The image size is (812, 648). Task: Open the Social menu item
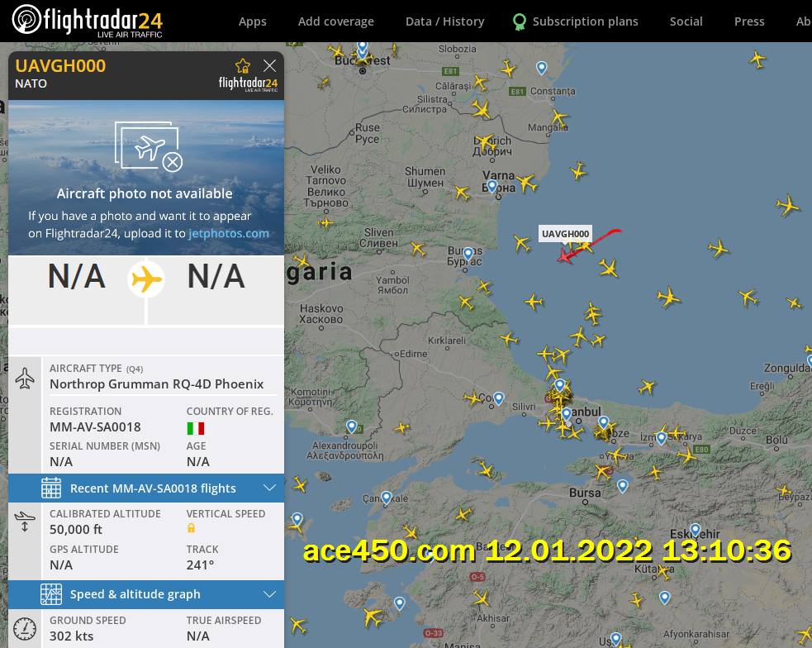point(686,21)
